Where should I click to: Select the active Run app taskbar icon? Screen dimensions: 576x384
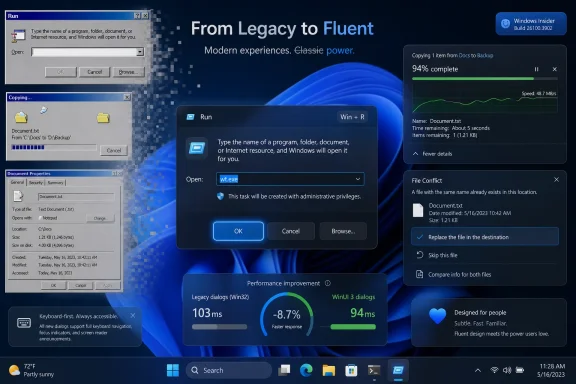point(398,370)
